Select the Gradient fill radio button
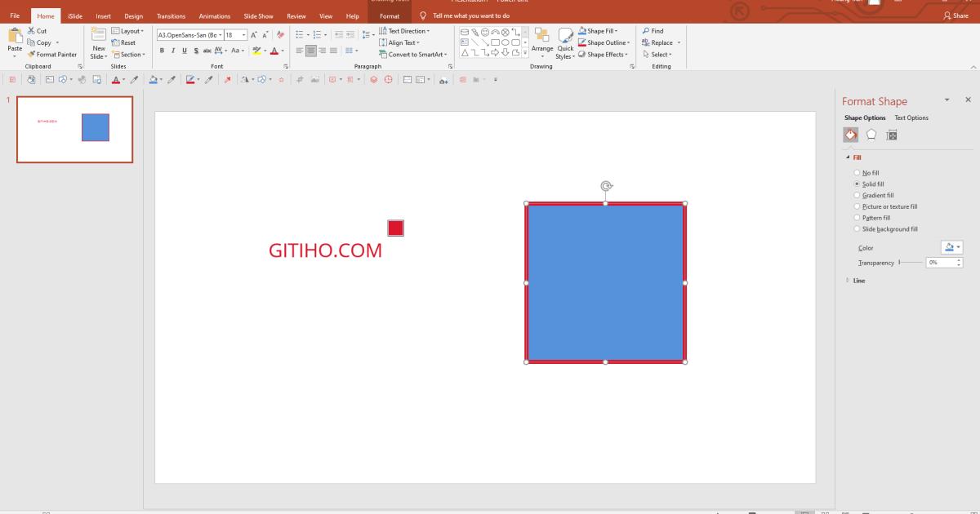The image size is (980, 514). (857, 195)
